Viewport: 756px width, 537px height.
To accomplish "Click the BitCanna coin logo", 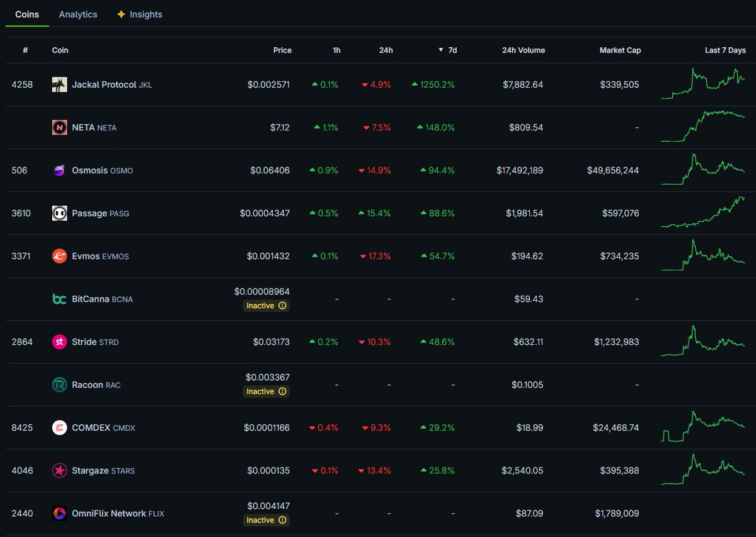I will [x=59, y=299].
